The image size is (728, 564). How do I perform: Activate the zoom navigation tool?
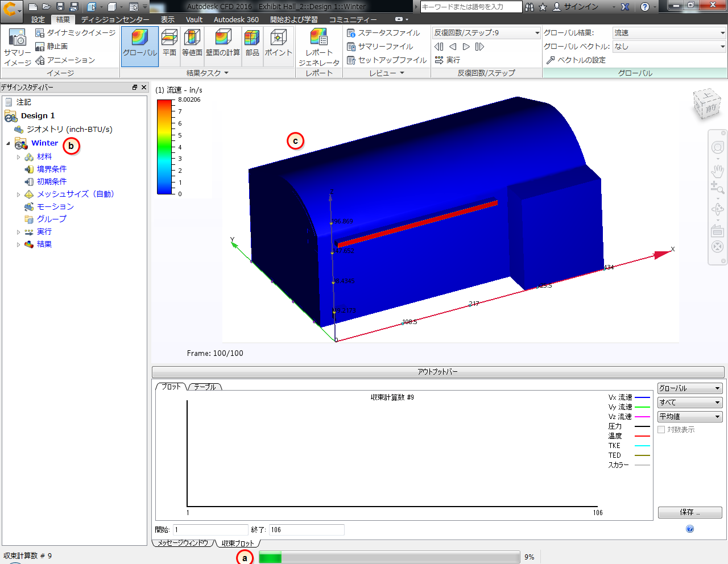click(x=717, y=188)
